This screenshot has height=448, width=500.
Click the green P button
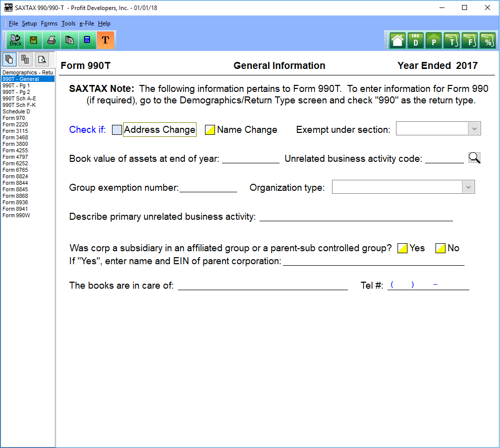point(433,41)
